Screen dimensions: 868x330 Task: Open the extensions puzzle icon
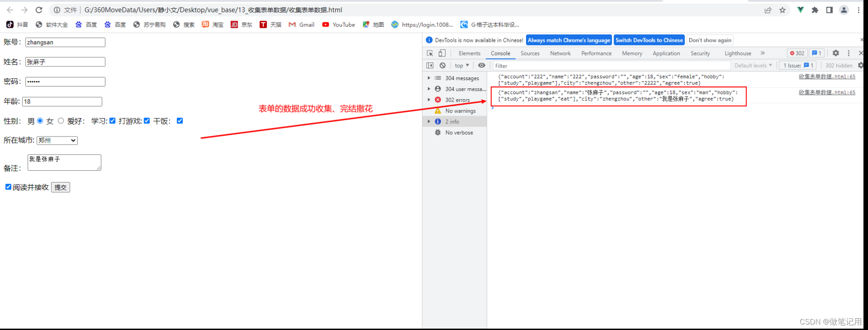[815, 10]
